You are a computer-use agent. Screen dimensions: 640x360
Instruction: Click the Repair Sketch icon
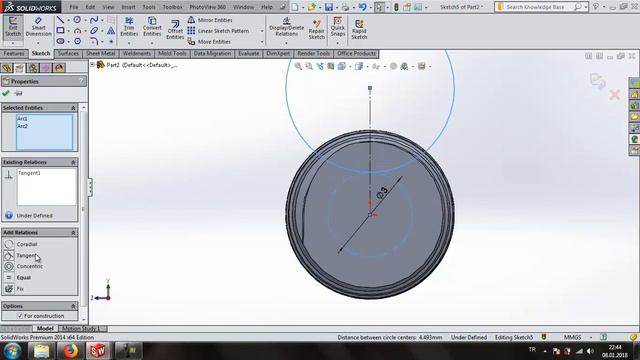pos(316,29)
